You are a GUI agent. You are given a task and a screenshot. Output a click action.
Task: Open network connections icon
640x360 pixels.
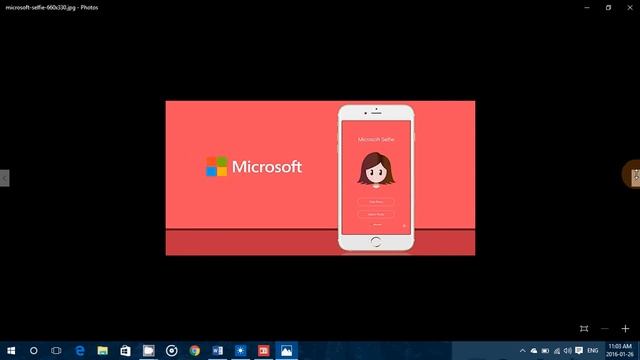[x=557, y=351]
